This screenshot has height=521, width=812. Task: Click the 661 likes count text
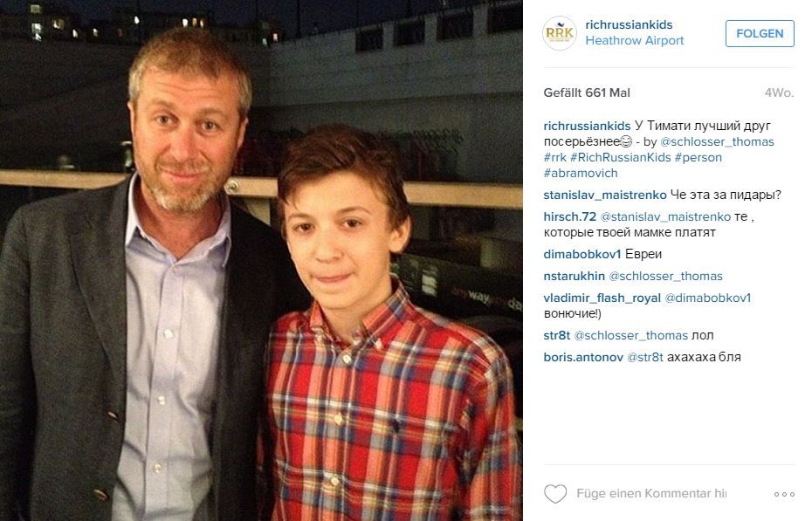tap(587, 93)
